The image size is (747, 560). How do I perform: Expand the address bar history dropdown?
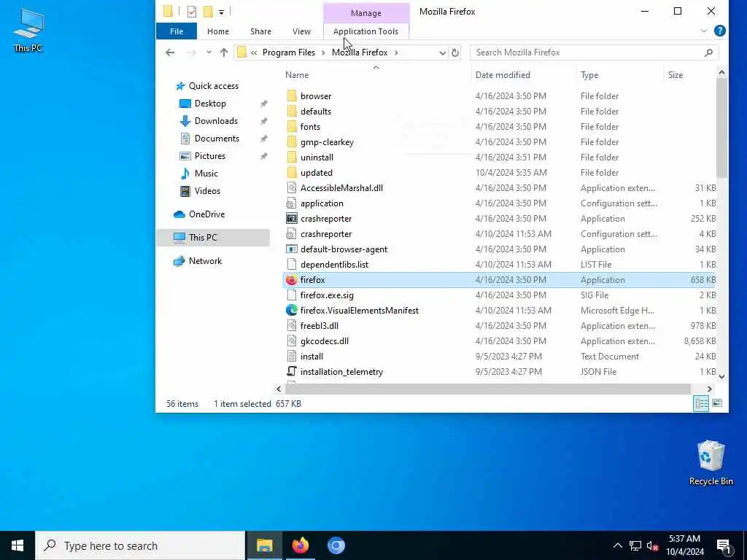pyautogui.click(x=442, y=52)
